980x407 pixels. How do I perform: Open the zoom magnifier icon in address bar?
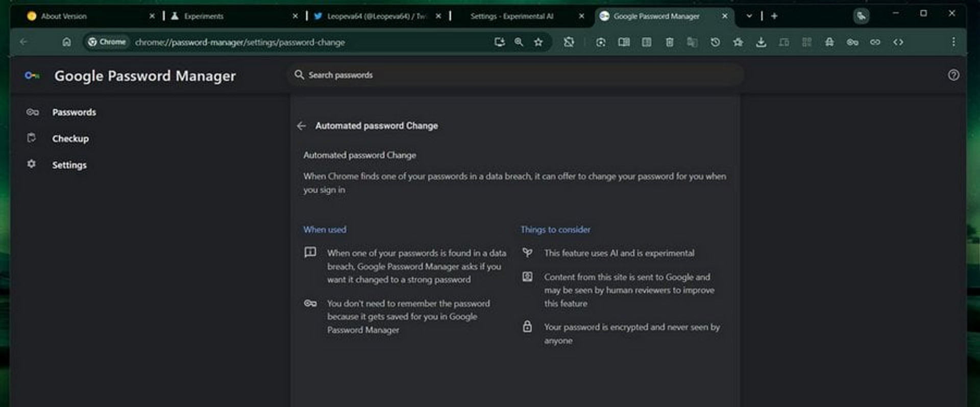point(519,42)
